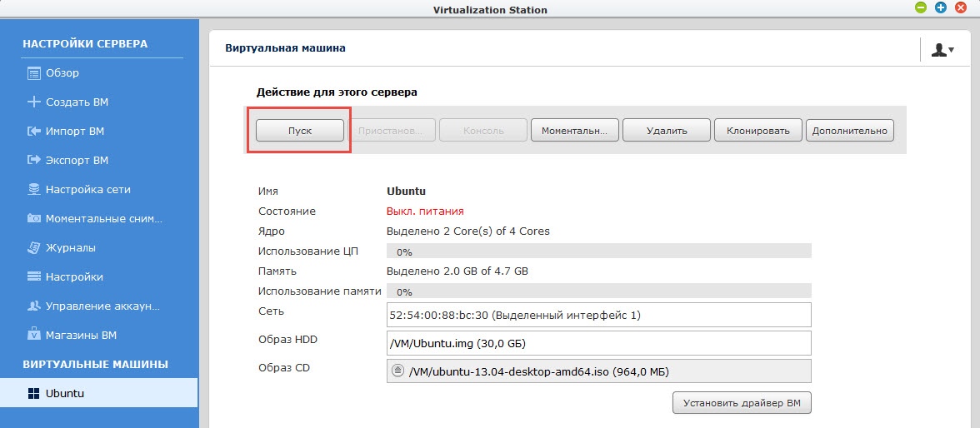Open the user account dropdown menu
Viewport: 980px width, 428px height.
pyautogui.click(x=942, y=50)
